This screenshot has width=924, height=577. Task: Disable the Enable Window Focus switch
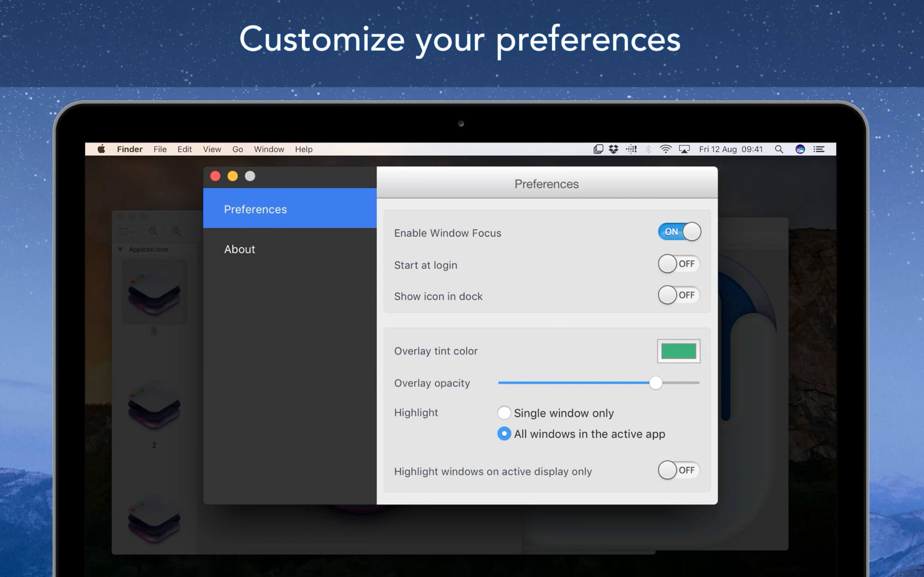679,232
